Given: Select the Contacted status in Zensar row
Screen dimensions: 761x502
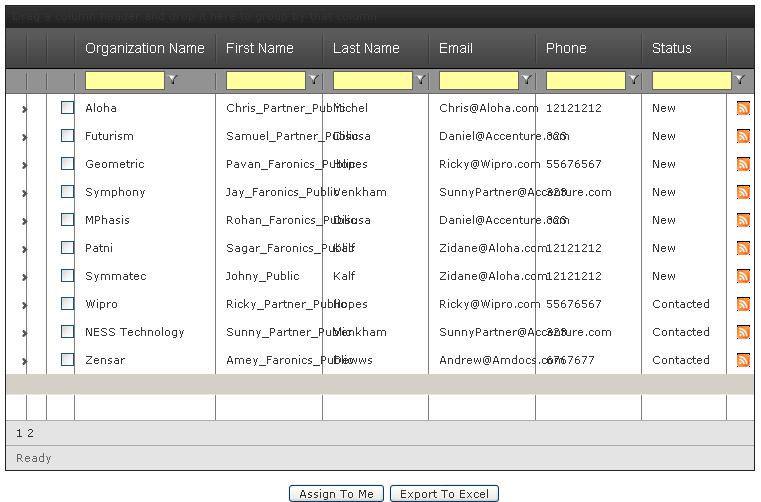Looking at the screenshot, I should [681, 360].
